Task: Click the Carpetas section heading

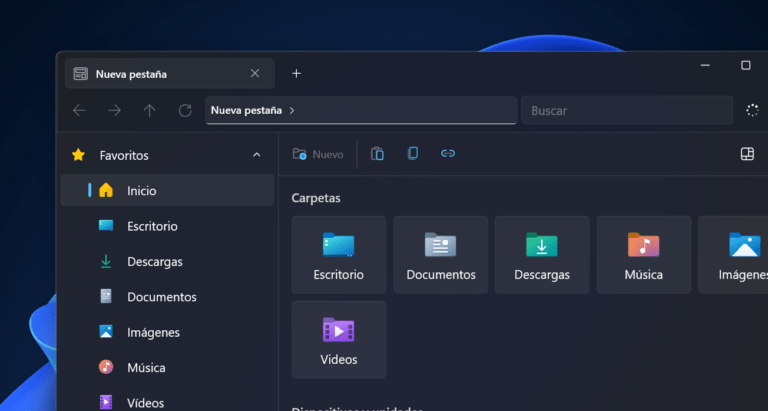Action: tap(316, 198)
